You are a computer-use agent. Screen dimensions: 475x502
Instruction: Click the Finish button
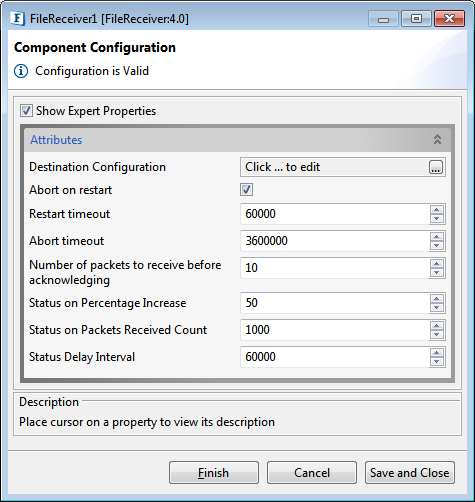pyautogui.click(x=214, y=473)
